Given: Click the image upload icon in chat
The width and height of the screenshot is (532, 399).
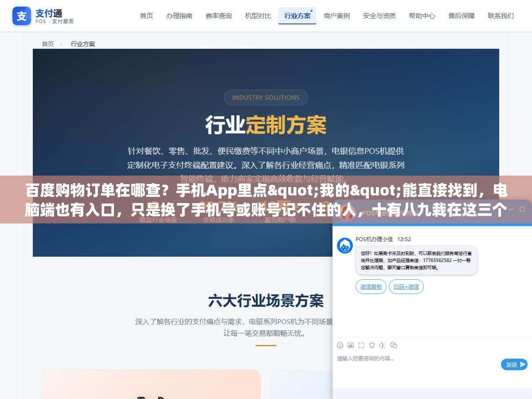Looking at the screenshot, I should click(x=351, y=345).
